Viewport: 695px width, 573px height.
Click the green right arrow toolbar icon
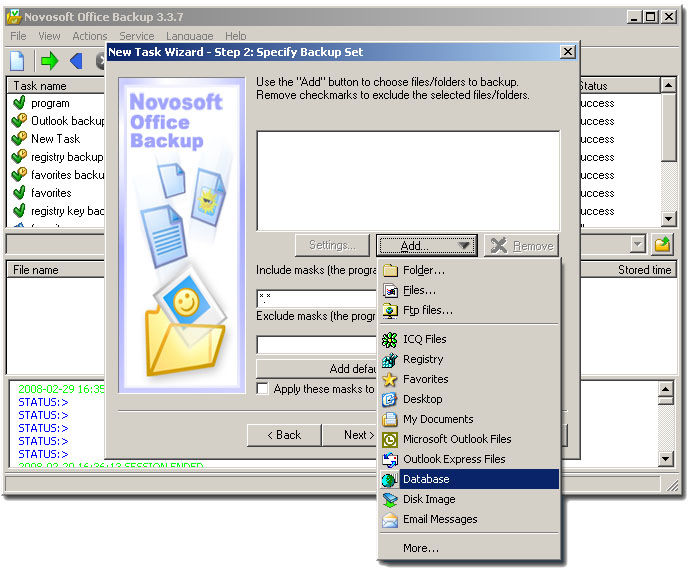(49, 61)
